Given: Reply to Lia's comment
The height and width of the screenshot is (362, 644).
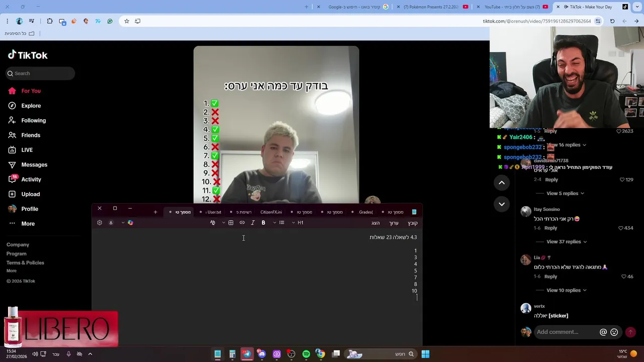Looking at the screenshot, I should 551,277.
